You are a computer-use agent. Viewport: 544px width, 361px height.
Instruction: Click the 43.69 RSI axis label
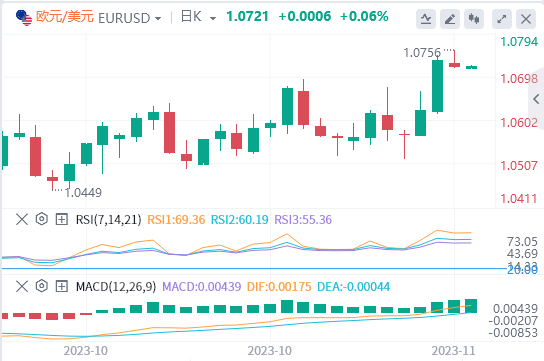click(x=522, y=254)
